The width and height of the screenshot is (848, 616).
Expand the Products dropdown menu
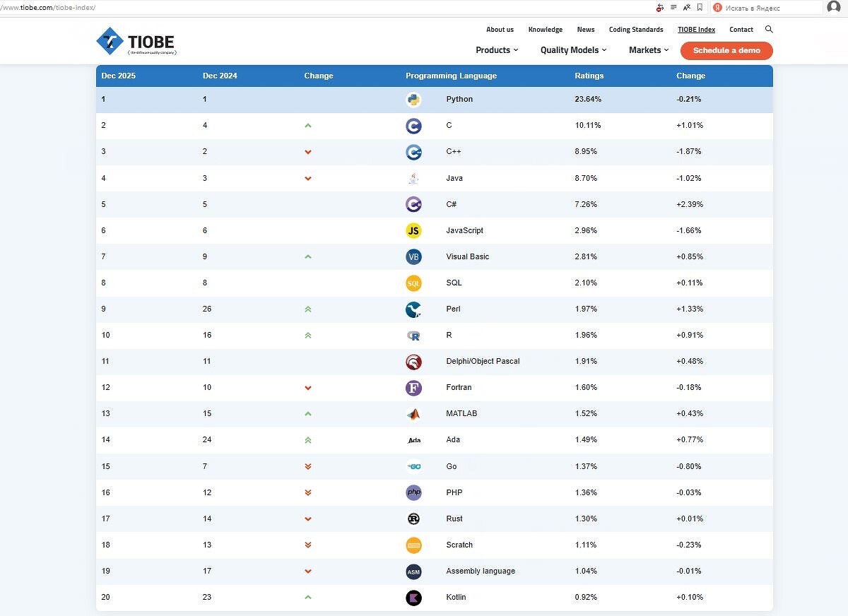coord(497,50)
